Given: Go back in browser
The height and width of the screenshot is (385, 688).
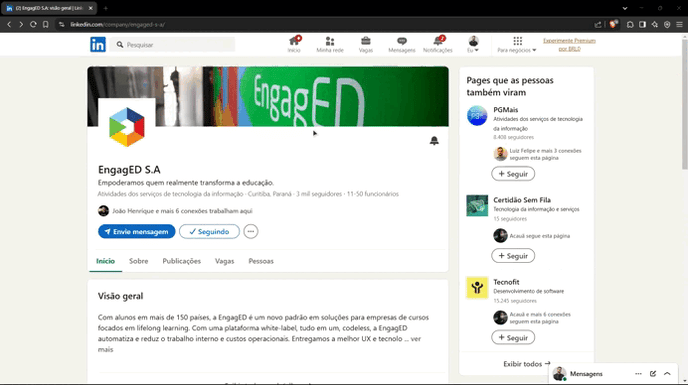Looking at the screenshot, I should click(9, 25).
